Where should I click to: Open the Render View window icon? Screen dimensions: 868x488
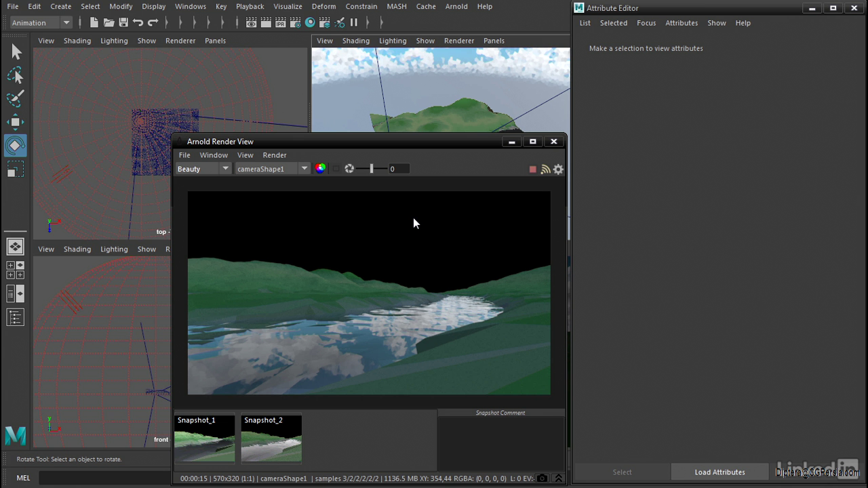pos(251,22)
